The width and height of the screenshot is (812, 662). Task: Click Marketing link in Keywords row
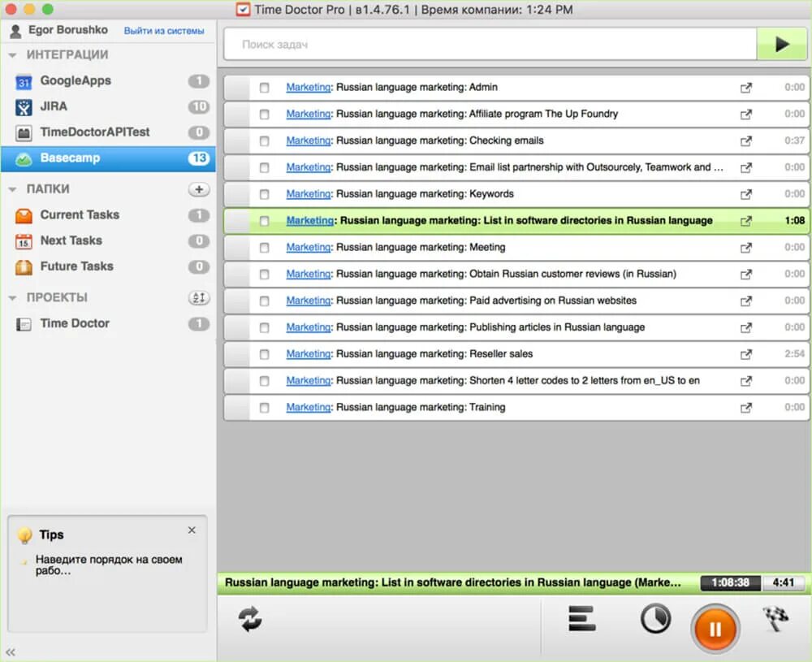[308, 194]
